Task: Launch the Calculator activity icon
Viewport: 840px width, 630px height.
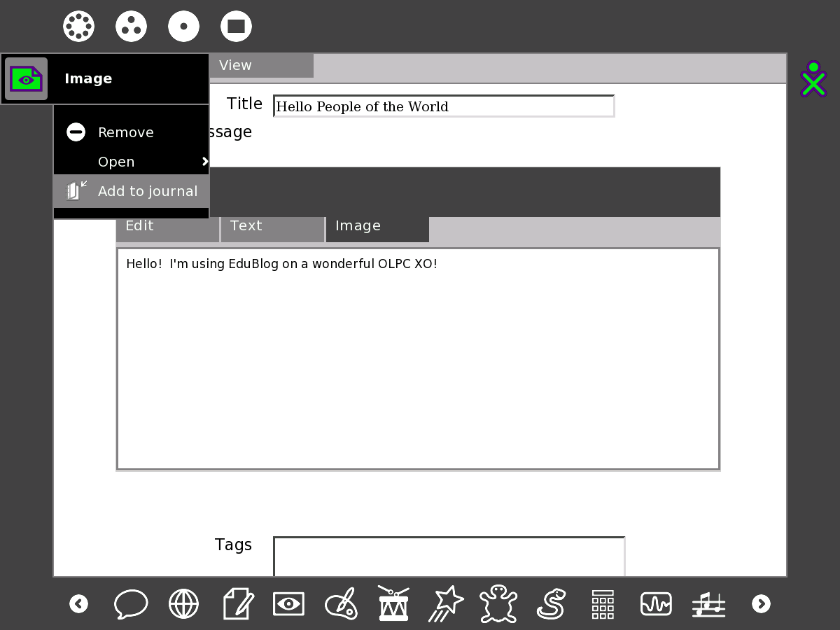Action: 603,603
